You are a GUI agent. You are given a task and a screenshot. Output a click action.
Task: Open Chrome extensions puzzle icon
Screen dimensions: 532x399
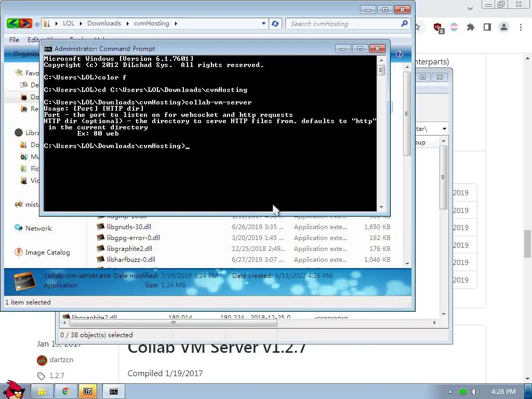coord(470,27)
